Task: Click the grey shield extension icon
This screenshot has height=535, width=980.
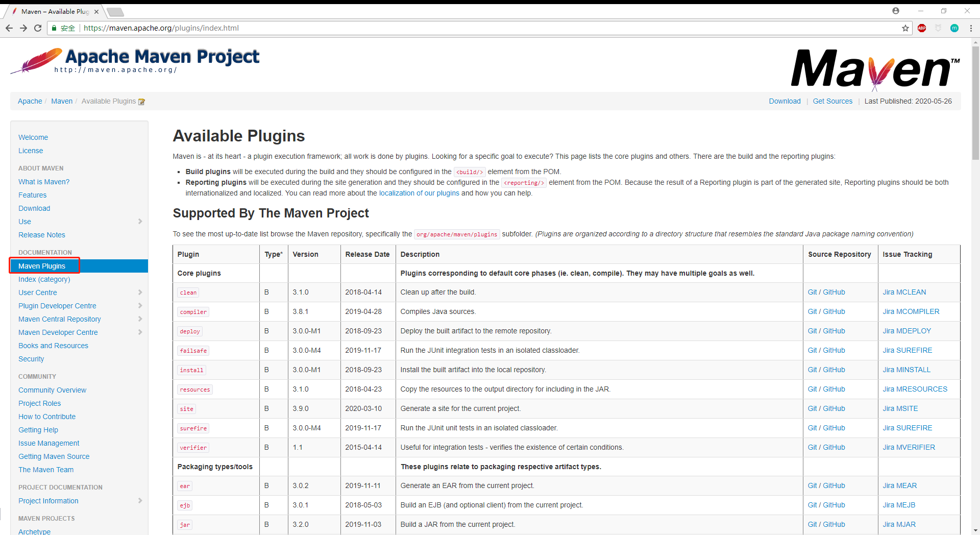Action: tap(938, 28)
